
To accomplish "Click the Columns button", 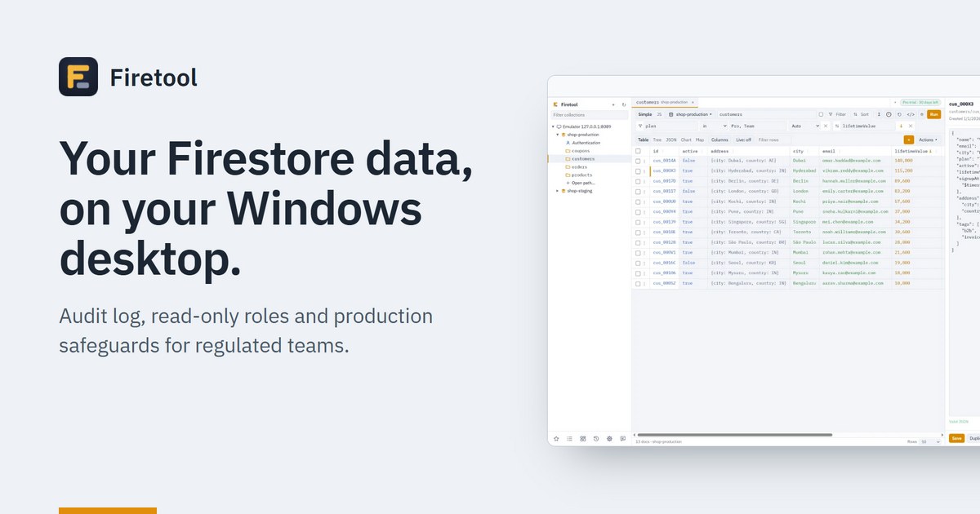I will pyautogui.click(x=719, y=140).
